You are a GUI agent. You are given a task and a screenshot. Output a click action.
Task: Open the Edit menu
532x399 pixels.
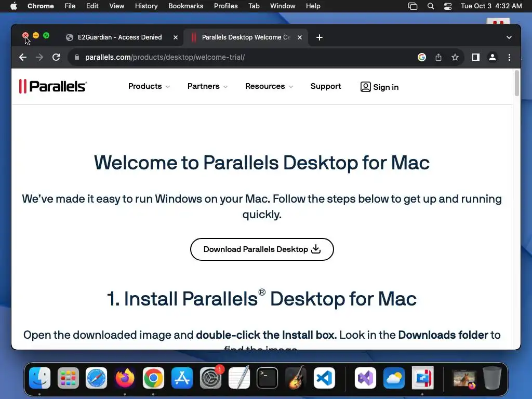pyautogui.click(x=92, y=6)
